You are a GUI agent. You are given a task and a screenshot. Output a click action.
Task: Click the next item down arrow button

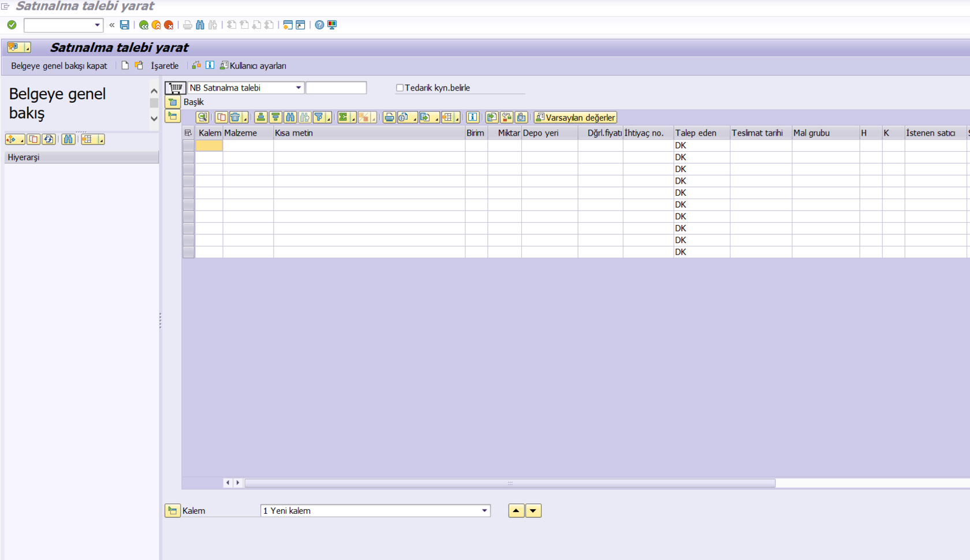[x=533, y=510]
